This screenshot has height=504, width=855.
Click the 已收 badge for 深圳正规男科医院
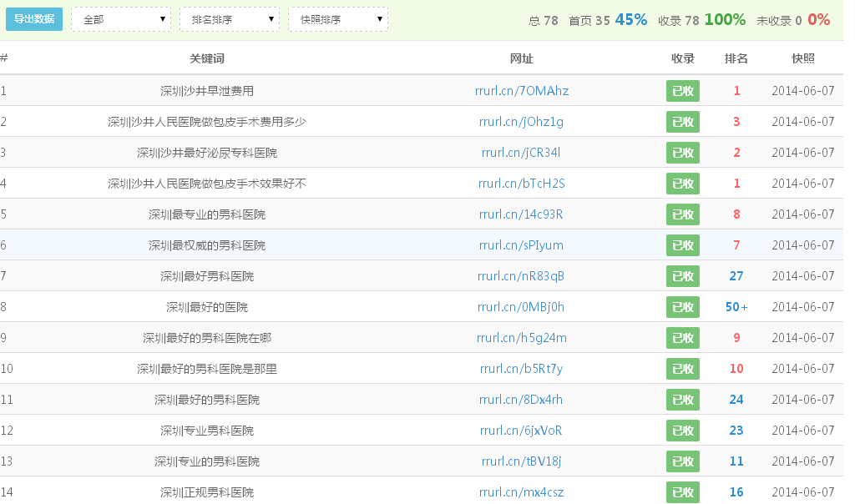tap(682, 492)
